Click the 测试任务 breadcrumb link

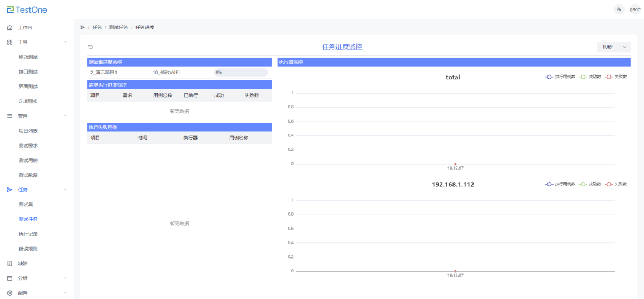118,27
